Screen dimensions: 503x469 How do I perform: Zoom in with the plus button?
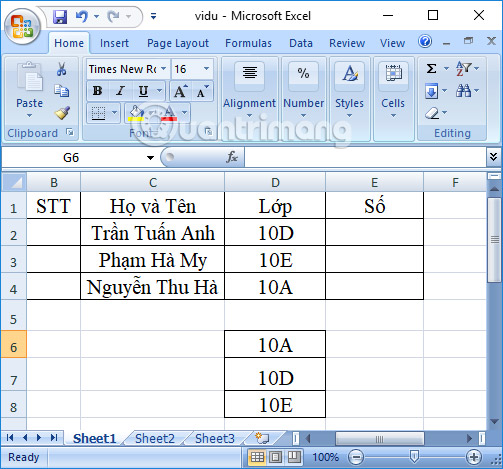474,457
